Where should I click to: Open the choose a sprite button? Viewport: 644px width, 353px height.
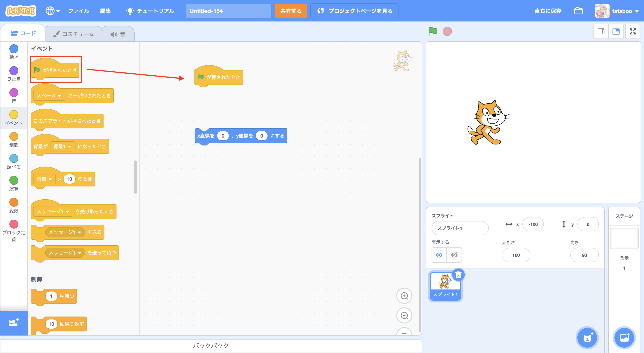click(x=587, y=338)
